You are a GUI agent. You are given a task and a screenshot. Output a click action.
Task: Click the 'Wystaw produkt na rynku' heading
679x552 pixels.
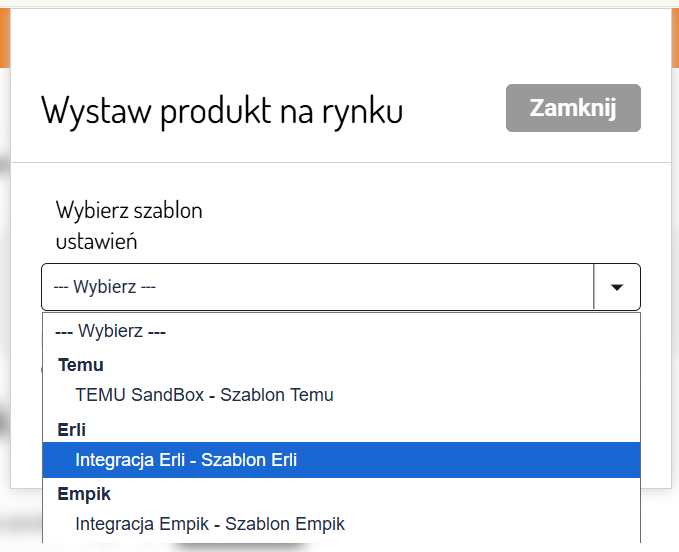point(222,110)
